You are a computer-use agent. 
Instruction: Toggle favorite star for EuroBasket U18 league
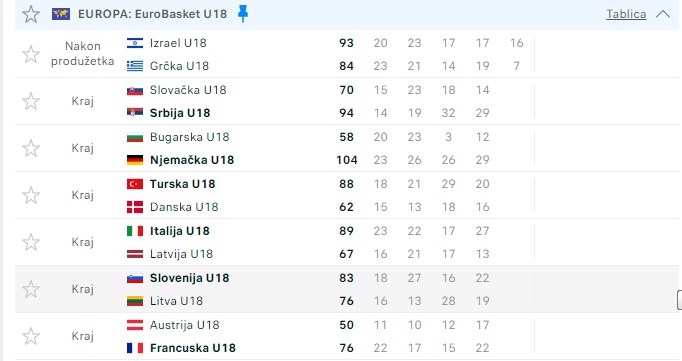click(31, 14)
